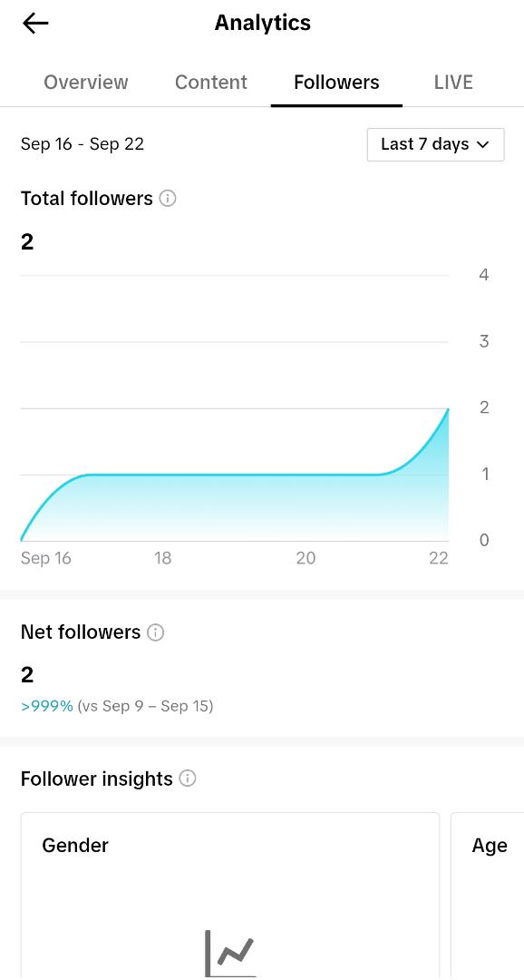Click the >999% growth percentage
The image size is (524, 980).
47,706
